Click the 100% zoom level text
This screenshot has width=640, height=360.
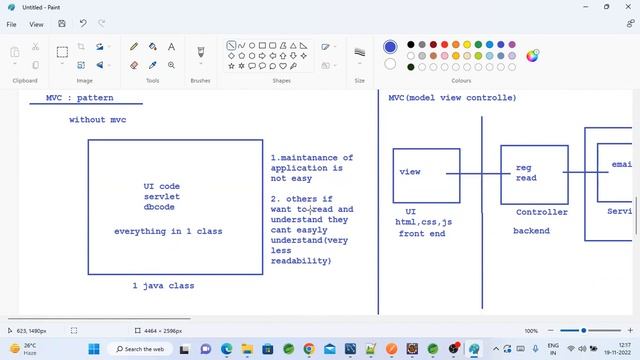click(531, 331)
